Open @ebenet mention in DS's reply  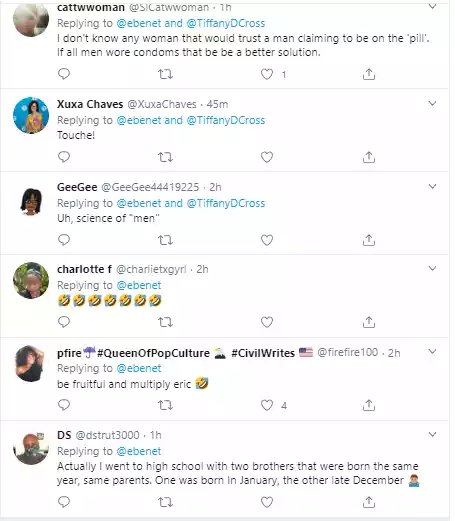(139, 451)
